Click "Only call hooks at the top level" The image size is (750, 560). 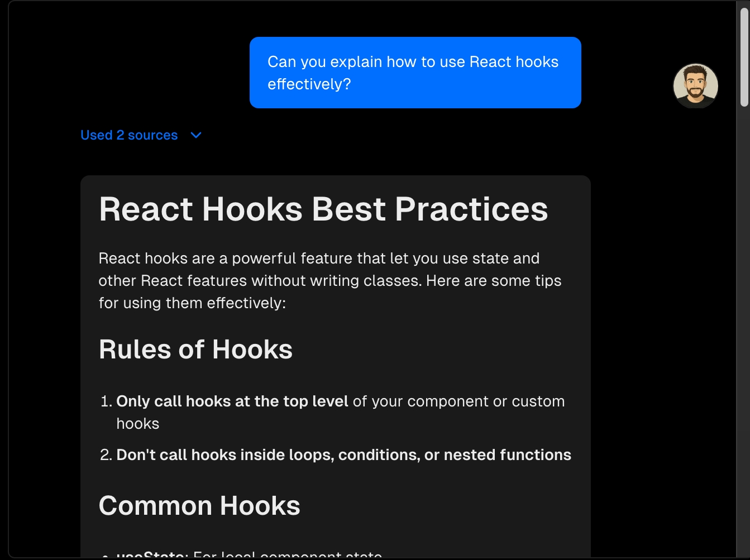coord(232,401)
